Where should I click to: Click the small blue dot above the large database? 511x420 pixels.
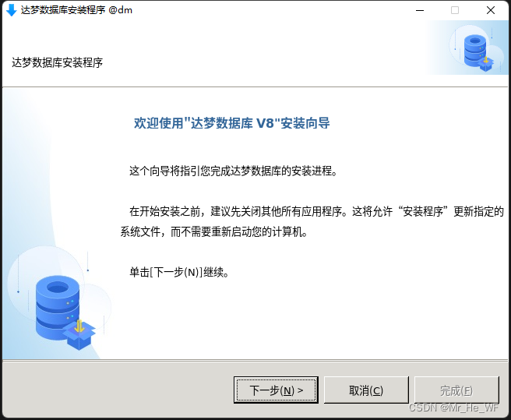point(88,270)
